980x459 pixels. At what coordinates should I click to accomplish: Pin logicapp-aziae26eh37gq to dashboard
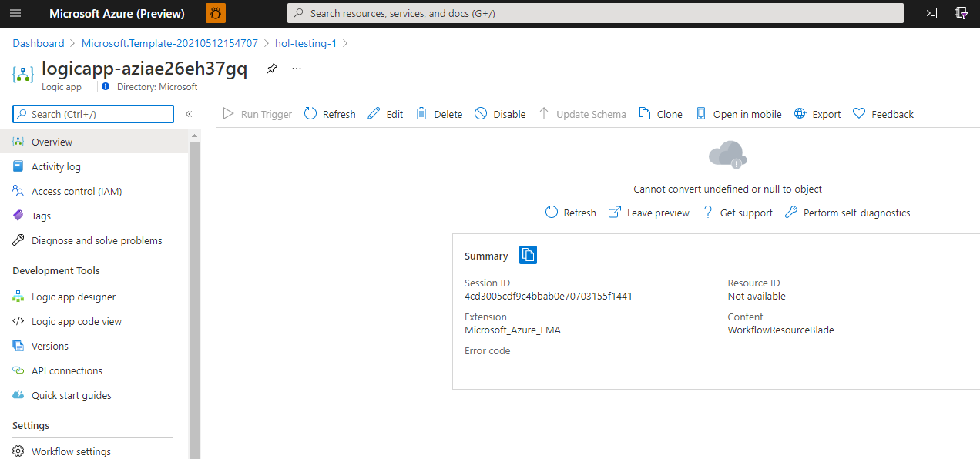coord(271,69)
